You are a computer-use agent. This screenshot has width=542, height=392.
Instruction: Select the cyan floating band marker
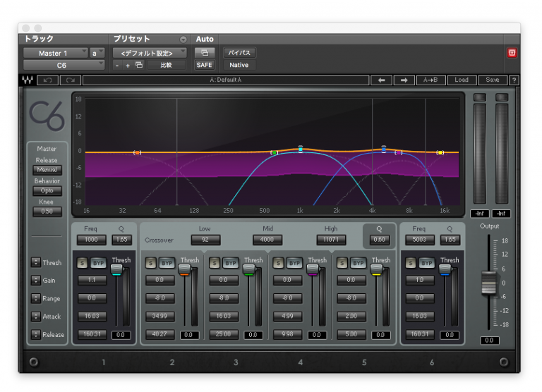click(301, 149)
